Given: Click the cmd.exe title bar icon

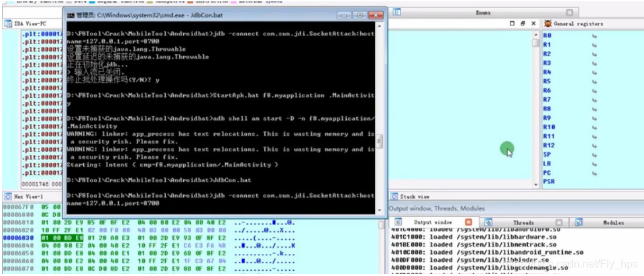Looking at the screenshot, I should tap(70, 15).
